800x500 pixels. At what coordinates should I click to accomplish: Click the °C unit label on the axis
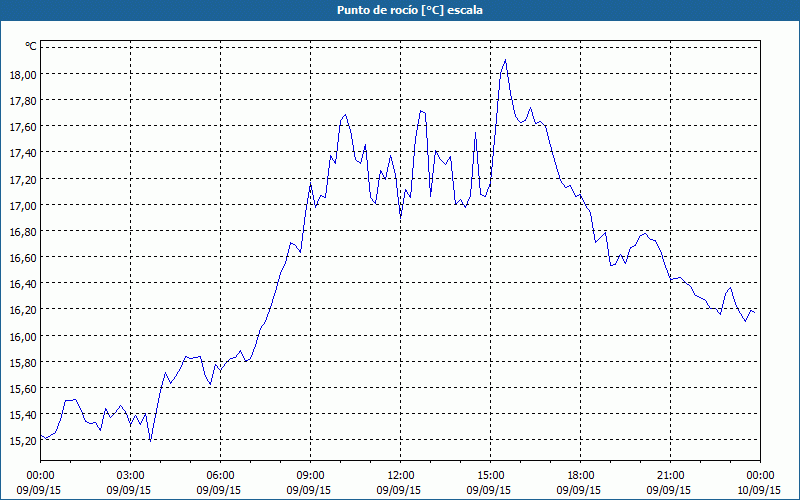pyautogui.click(x=31, y=46)
